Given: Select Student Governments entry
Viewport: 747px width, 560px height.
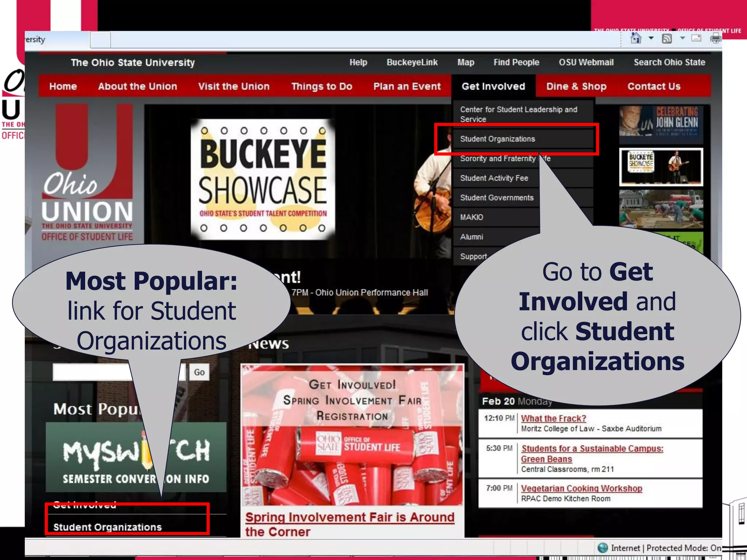Looking at the screenshot, I should pyautogui.click(x=496, y=198).
